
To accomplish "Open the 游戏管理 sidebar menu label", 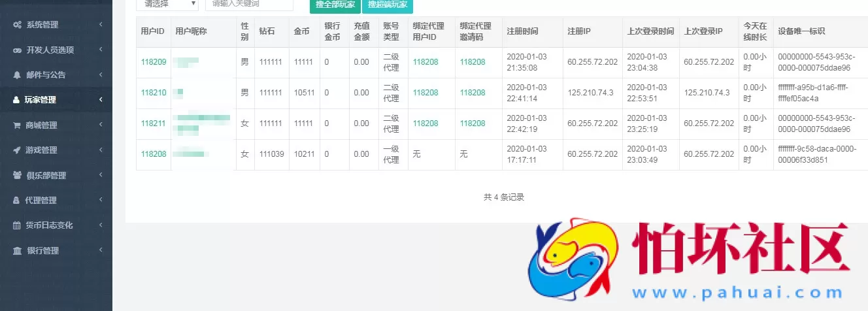I will [x=42, y=150].
